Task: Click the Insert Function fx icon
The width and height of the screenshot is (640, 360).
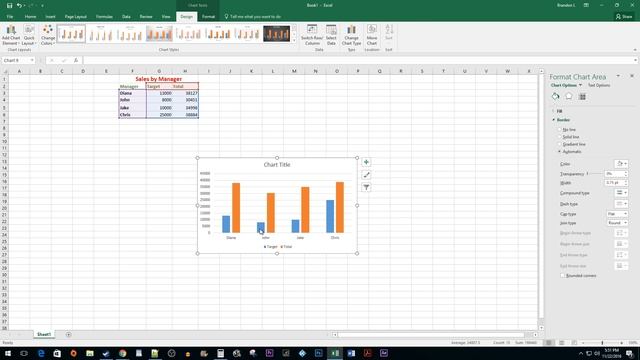Action: 76,60
